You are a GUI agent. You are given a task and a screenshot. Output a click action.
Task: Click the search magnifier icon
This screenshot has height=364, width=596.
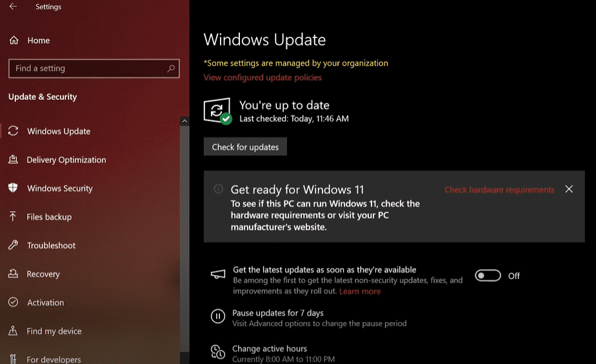[171, 68]
